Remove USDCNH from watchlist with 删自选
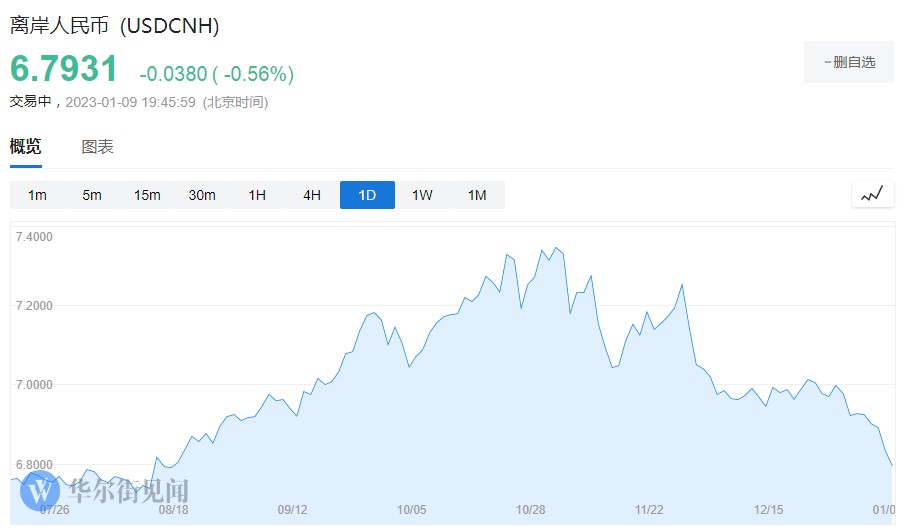 pos(849,62)
